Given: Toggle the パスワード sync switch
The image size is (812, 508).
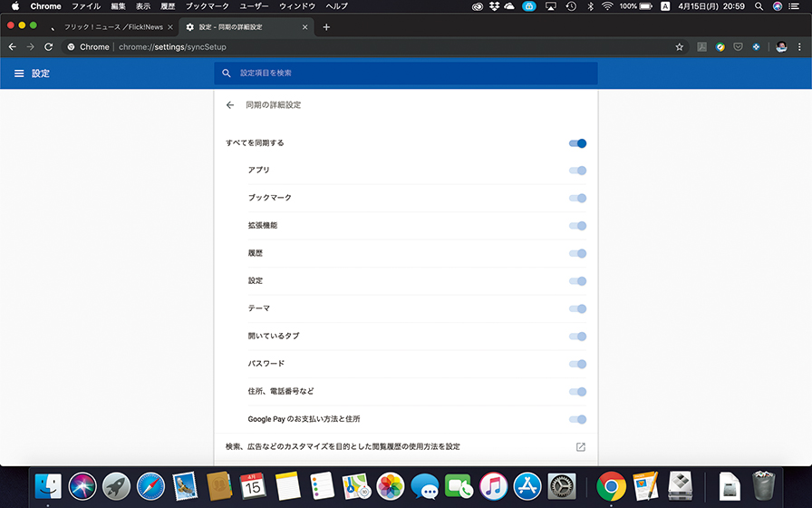Looking at the screenshot, I should point(577,364).
